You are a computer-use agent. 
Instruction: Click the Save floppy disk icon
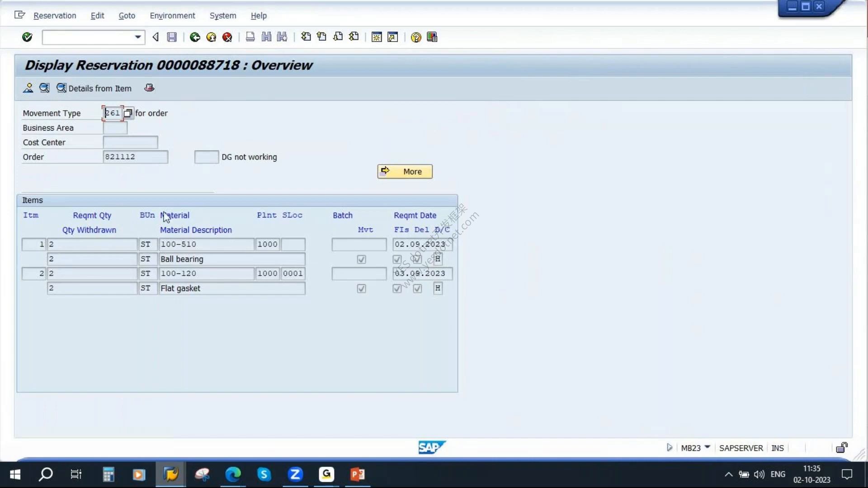pos(172,37)
